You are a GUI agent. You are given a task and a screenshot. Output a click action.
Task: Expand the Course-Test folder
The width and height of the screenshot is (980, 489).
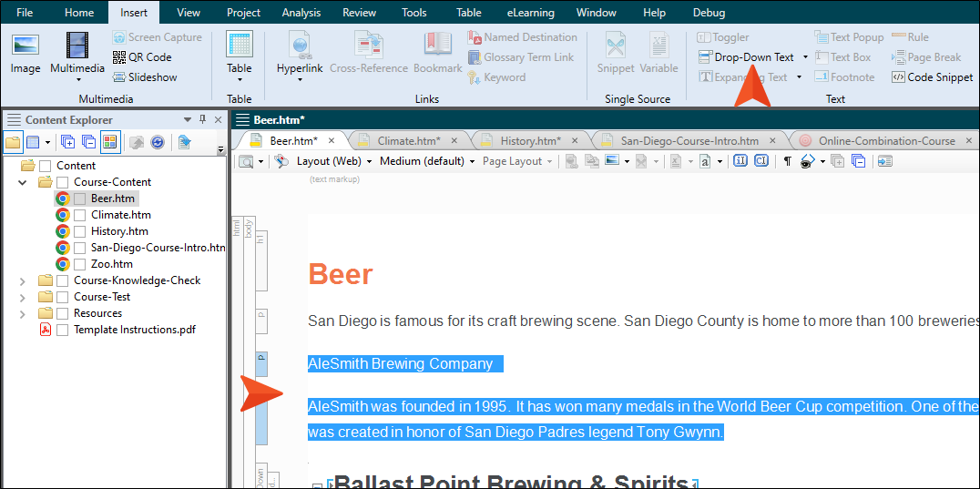click(x=23, y=297)
